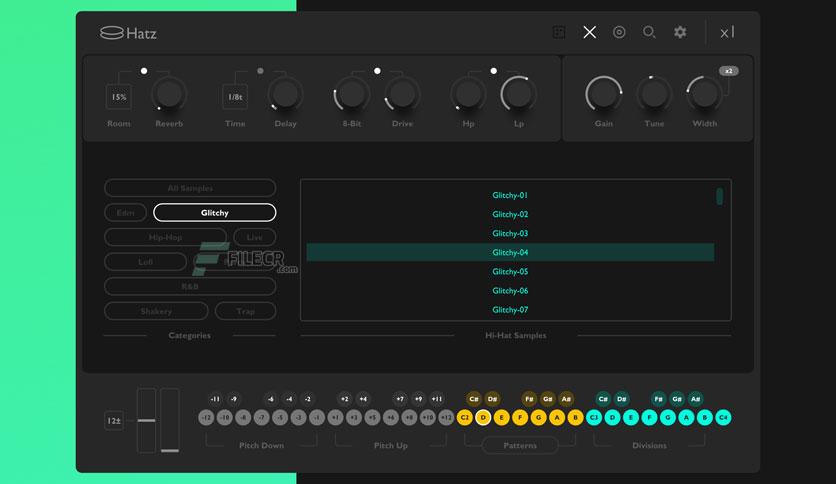The width and height of the screenshot is (836, 484).
Task: Click the x| icon at top right
Action: tap(727, 33)
